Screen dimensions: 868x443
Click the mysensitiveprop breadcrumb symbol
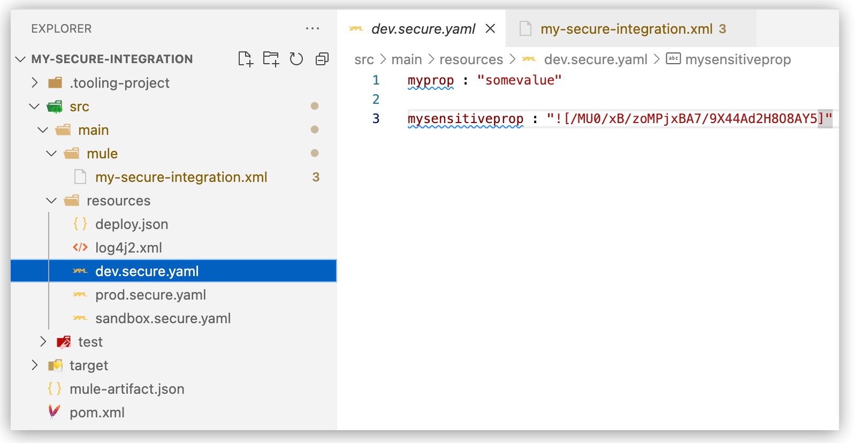(x=738, y=59)
